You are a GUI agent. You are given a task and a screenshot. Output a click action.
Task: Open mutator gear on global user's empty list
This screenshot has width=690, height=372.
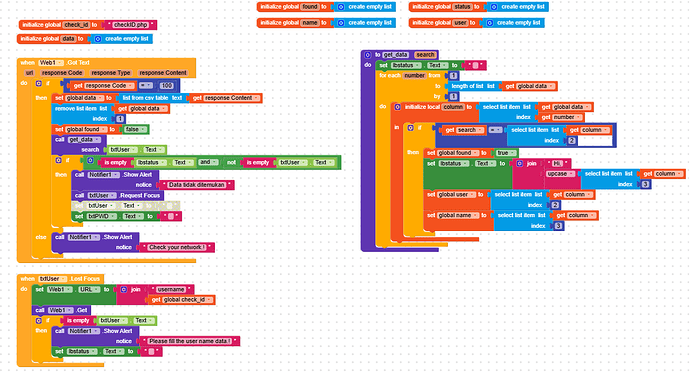(x=490, y=23)
